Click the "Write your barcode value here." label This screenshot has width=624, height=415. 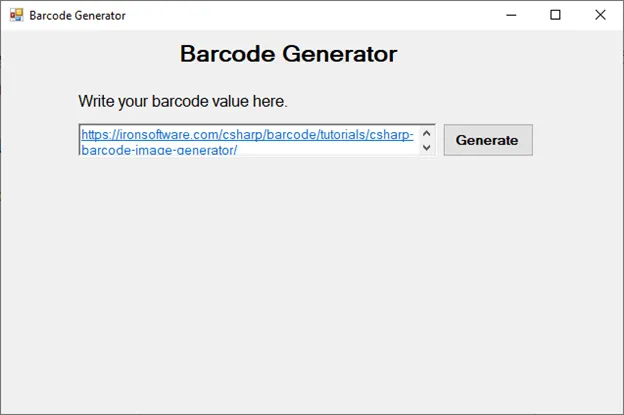[x=183, y=101]
